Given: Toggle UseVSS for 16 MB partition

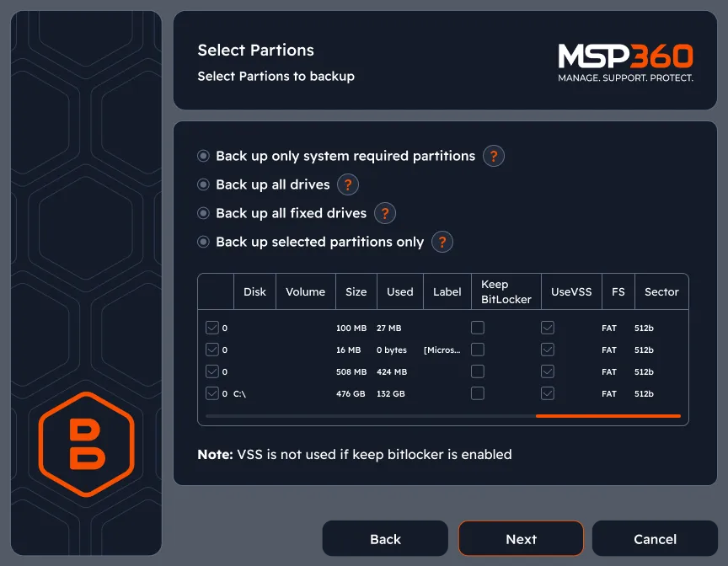Looking at the screenshot, I should click(x=548, y=350).
